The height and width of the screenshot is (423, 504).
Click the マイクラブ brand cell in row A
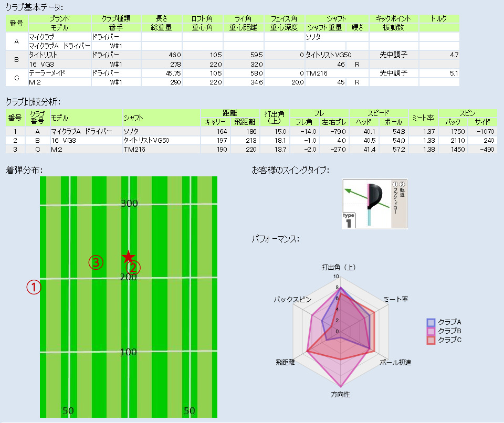tap(59, 37)
